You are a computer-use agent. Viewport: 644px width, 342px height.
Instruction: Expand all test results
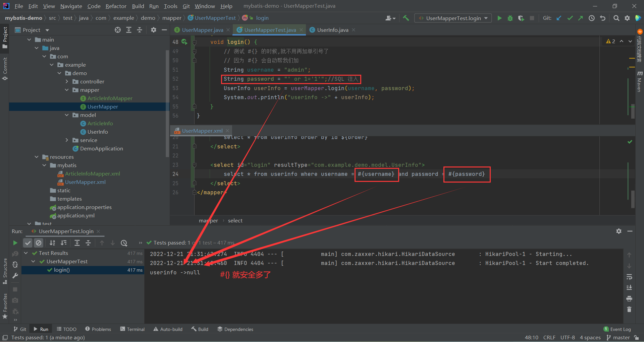tap(77, 243)
